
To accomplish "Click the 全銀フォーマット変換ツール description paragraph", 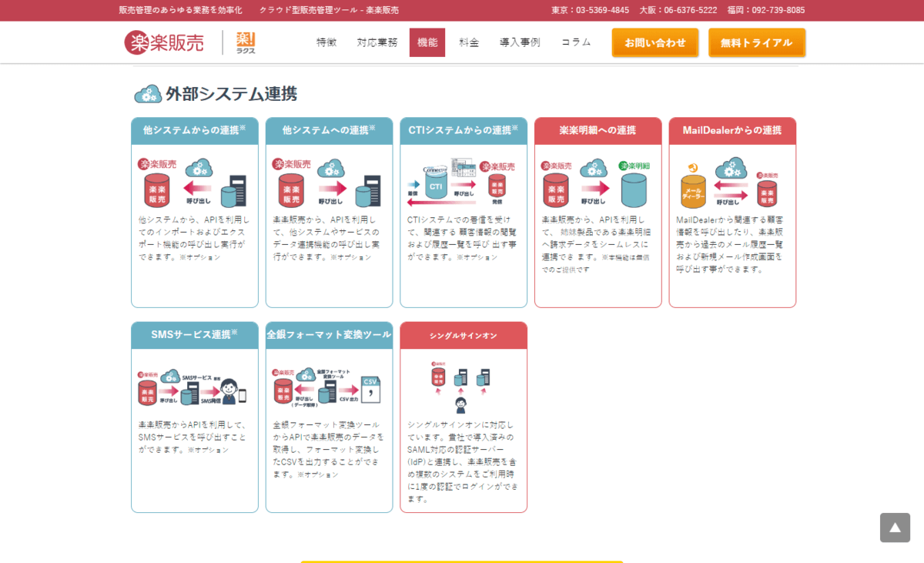I will [x=328, y=450].
